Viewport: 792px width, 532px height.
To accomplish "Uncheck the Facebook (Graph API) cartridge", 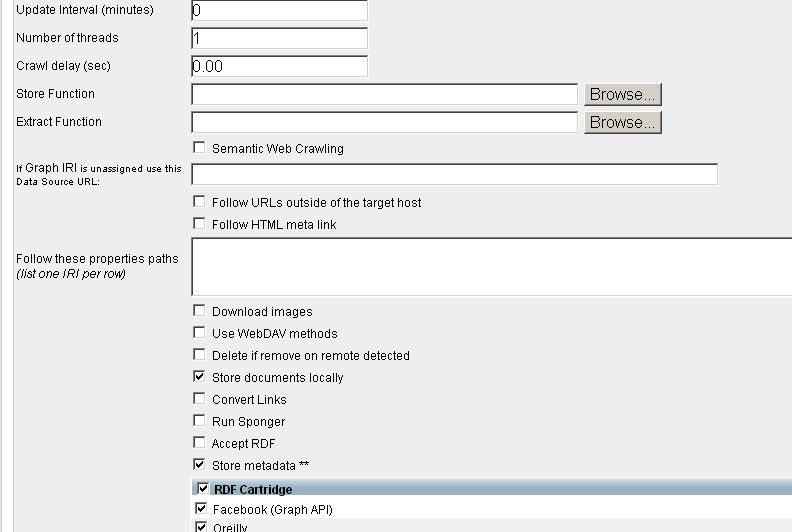I will [x=201, y=509].
